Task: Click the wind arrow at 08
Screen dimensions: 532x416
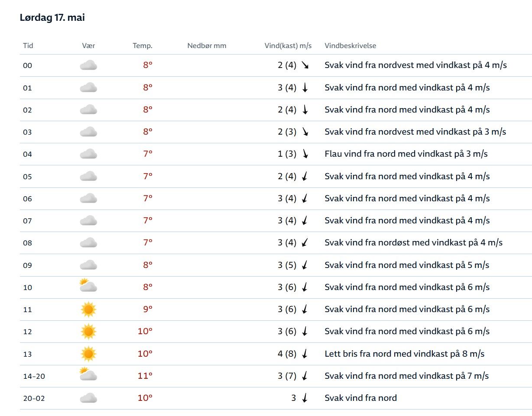Action: (305, 242)
